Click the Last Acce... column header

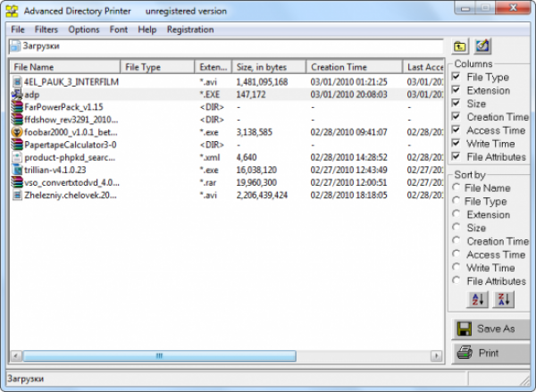pos(423,67)
